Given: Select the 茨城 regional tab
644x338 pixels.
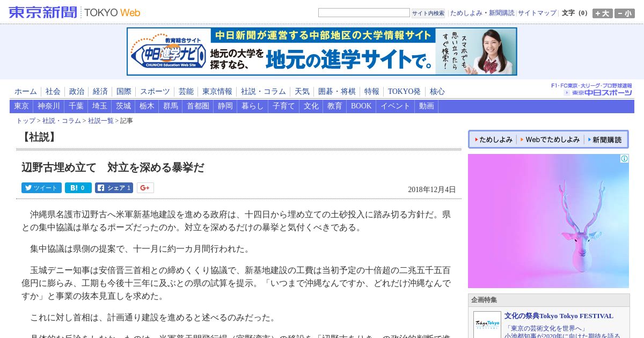Looking at the screenshot, I should point(123,106).
